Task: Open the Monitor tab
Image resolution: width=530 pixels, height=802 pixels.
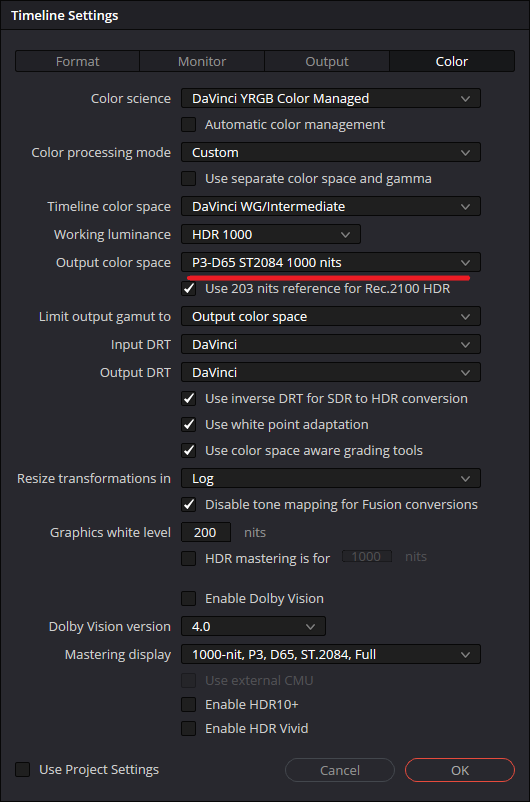Action: pos(202,61)
